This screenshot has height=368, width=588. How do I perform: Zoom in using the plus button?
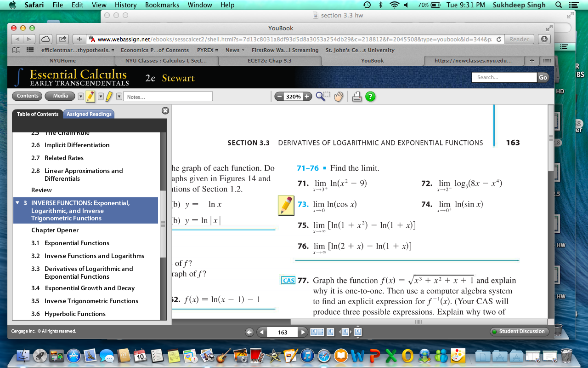click(x=307, y=97)
